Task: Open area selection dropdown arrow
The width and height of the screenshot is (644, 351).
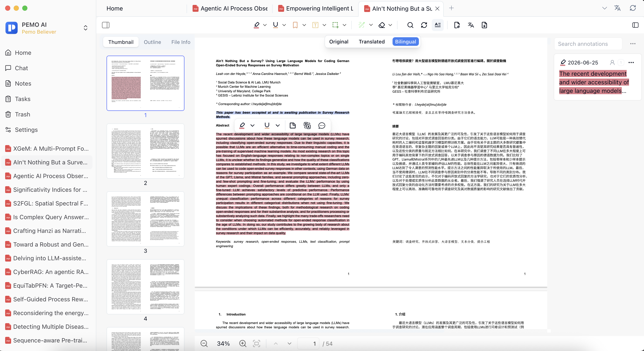Action: (344, 25)
